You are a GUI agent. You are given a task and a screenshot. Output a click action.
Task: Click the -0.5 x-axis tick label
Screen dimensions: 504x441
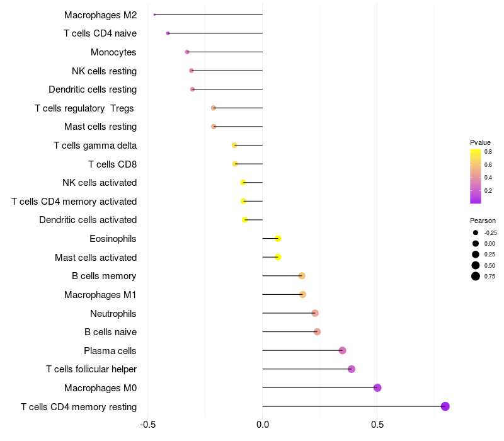coord(148,425)
